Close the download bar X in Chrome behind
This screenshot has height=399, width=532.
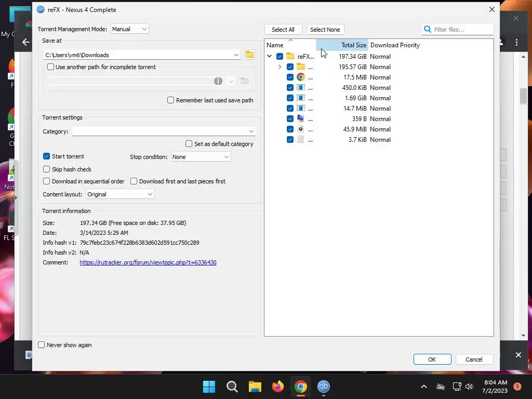[x=518, y=355]
